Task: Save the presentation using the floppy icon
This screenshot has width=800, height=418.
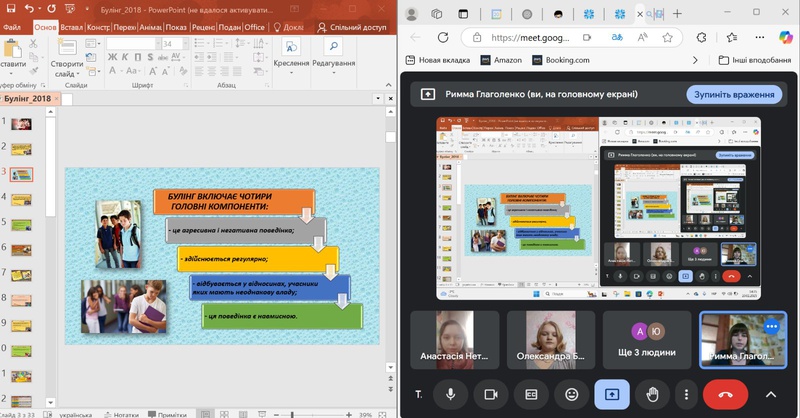Action: (x=9, y=8)
